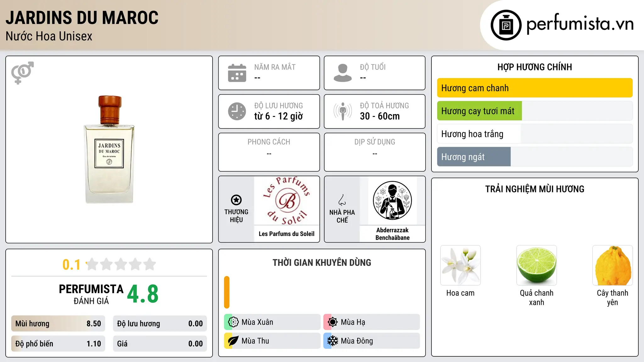Screen dimensions: 644x362
Task: Click the person icon for Độ tuổi
Action: [x=343, y=73]
